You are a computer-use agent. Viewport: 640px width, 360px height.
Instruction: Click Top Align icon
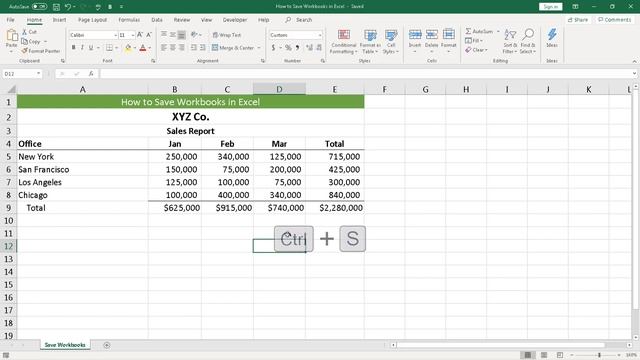tap(164, 35)
